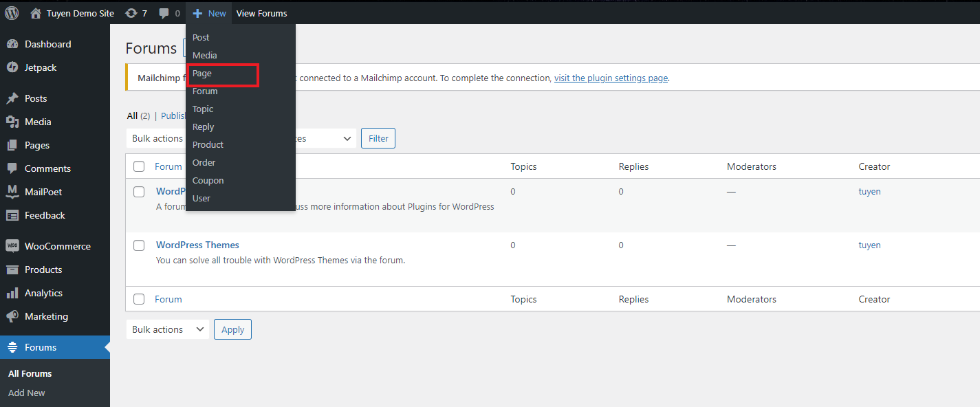The image size is (980, 407).
Task: Sort the table by Topics column
Action: tap(523, 166)
